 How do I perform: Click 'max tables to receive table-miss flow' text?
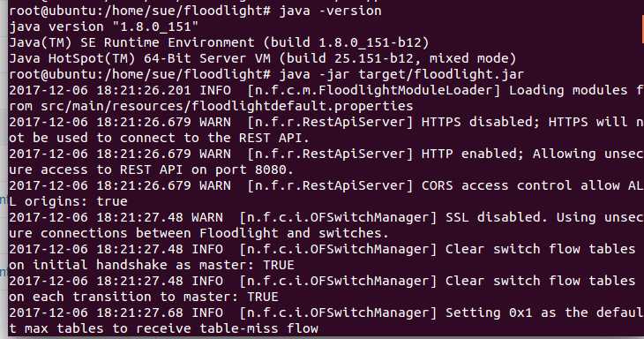171,328
